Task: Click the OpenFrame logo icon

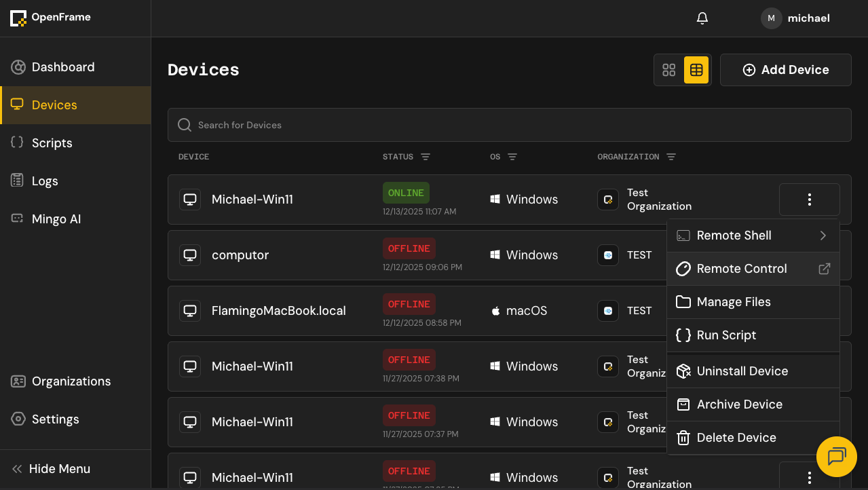Action: [18, 18]
